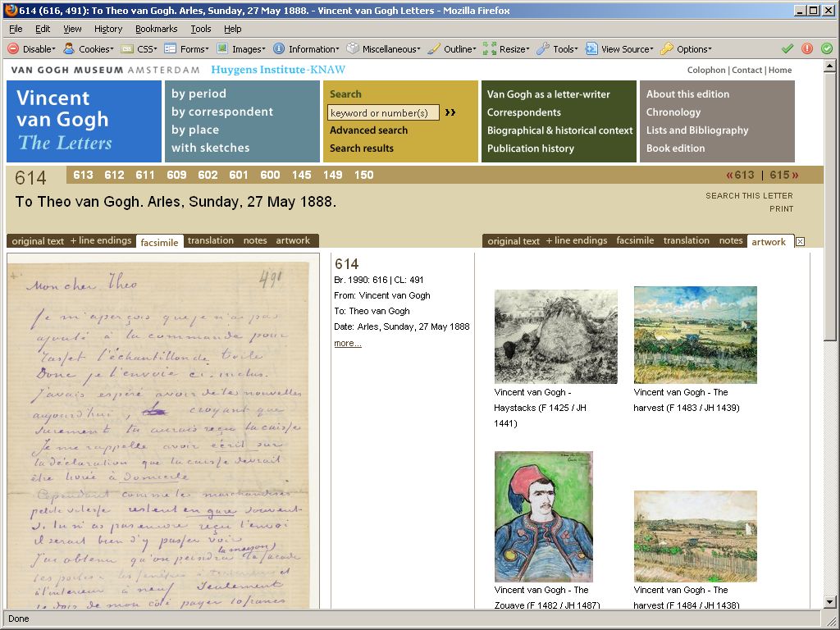Click the green Resize arrows icon
This screenshot has height=630, width=840.
[x=490, y=48]
